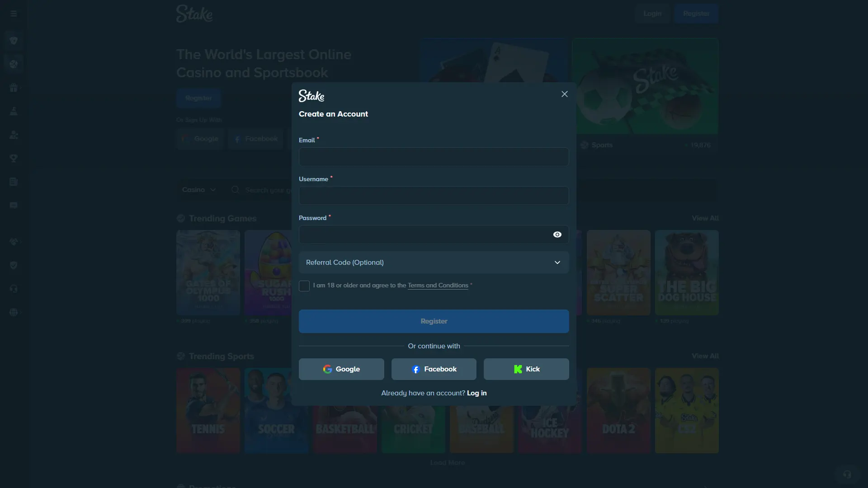Continue with Google in the dialog

(341, 369)
